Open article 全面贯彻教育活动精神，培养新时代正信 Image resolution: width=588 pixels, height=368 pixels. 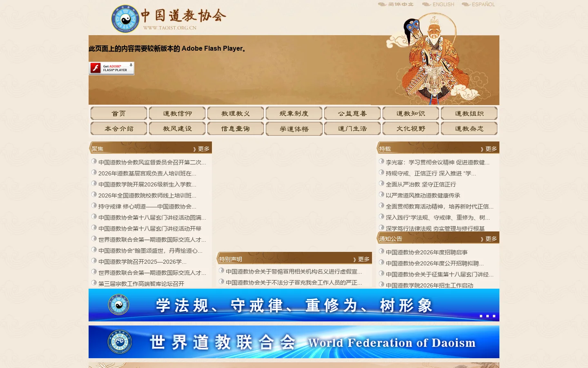pyautogui.click(x=439, y=206)
